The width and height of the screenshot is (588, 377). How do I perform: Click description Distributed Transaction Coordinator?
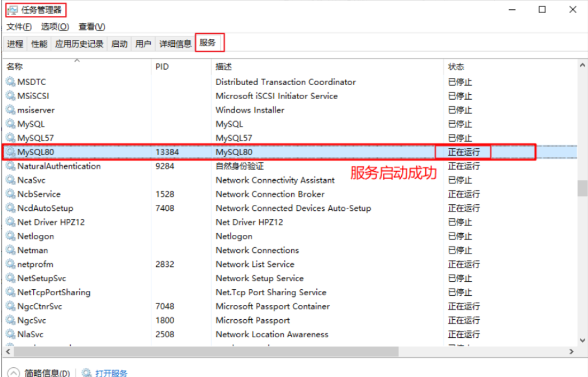point(286,82)
